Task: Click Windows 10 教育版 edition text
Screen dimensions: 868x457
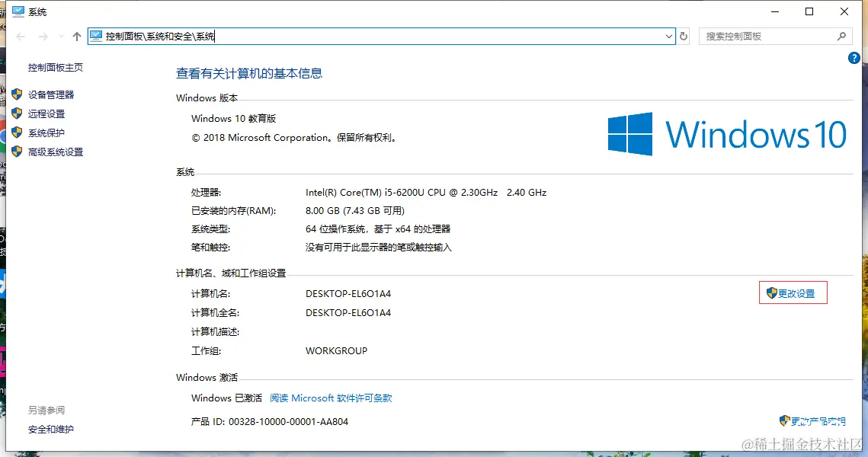Action: [234, 118]
